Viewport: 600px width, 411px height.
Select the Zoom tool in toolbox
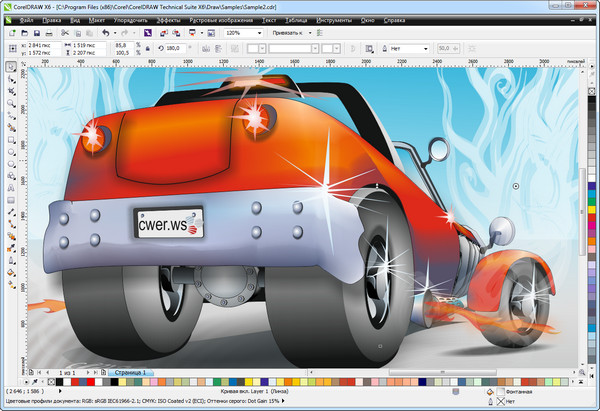pyautogui.click(x=11, y=104)
